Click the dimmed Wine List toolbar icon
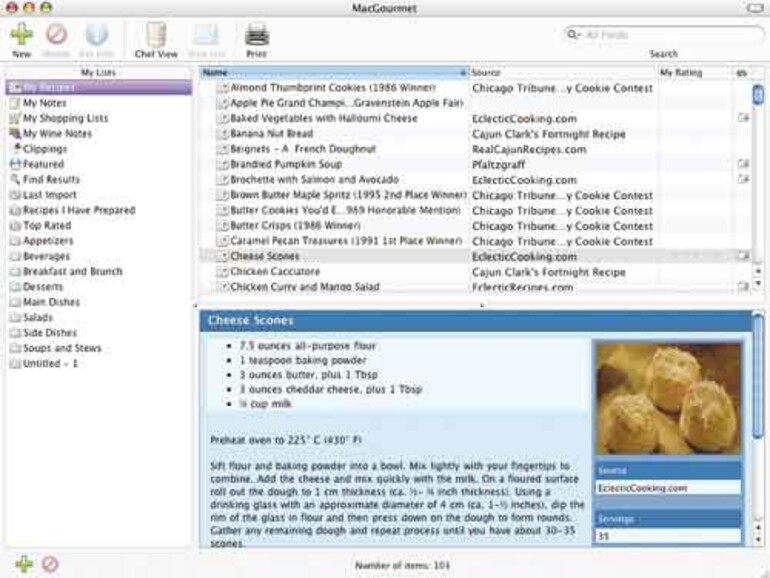 (207, 36)
